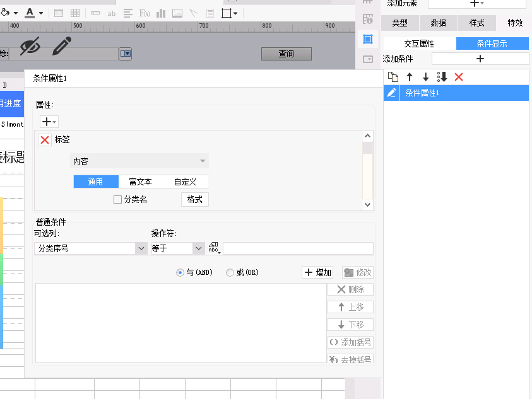Click the sort conditions icon
532x399 pixels.
click(442, 77)
